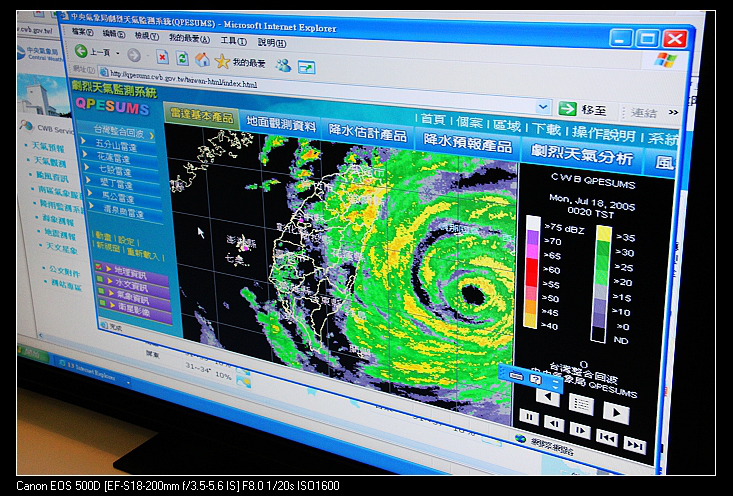This screenshot has width=733, height=496.
Task: Select 五分山雷達 in the radar list
Action: pyautogui.click(x=115, y=146)
